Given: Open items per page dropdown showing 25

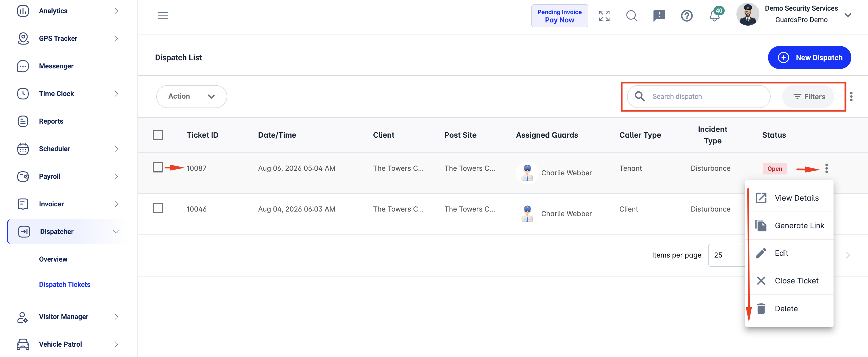Looking at the screenshot, I should (x=727, y=255).
